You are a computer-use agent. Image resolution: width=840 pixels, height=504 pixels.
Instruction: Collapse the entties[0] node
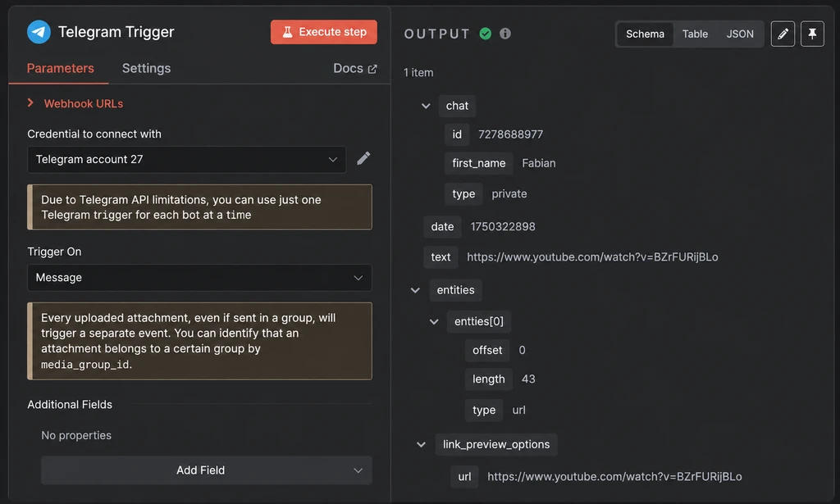434,321
